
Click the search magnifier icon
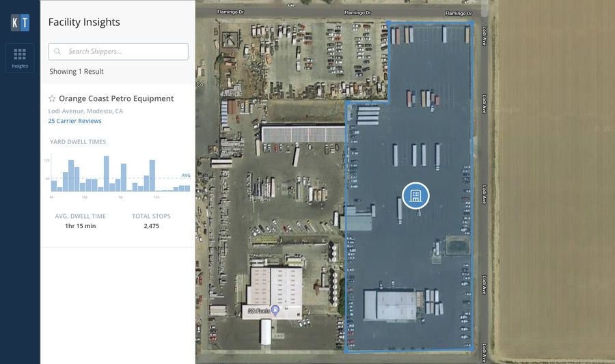click(57, 51)
